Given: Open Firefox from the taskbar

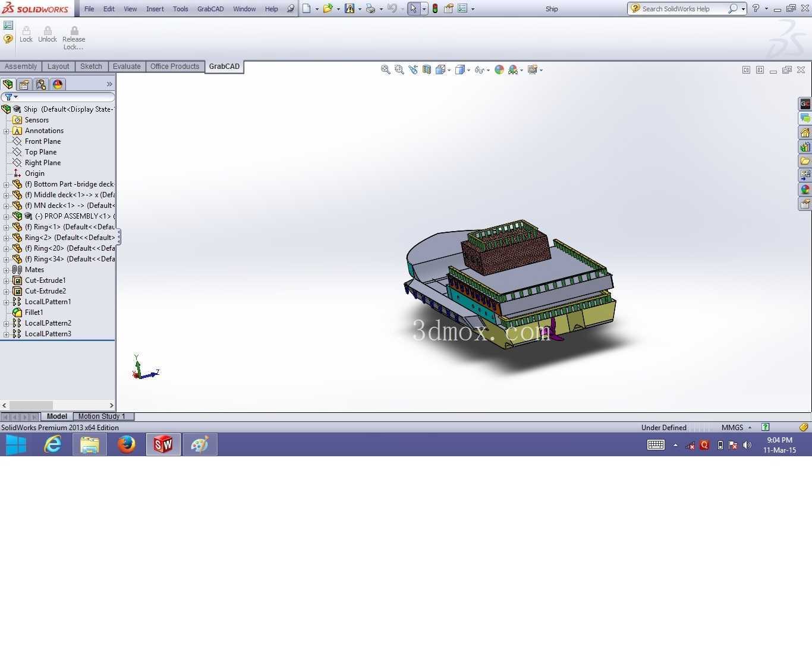Looking at the screenshot, I should pos(126,444).
